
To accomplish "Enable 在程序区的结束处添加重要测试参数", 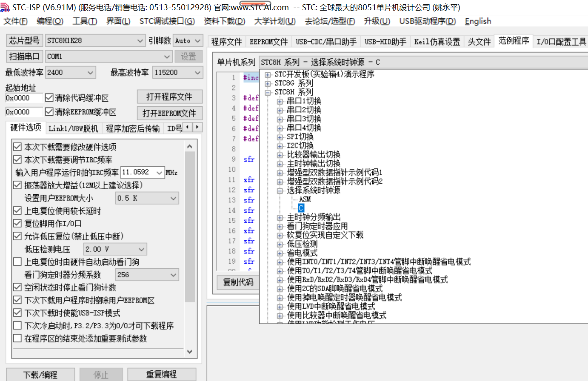I will coord(17,338).
